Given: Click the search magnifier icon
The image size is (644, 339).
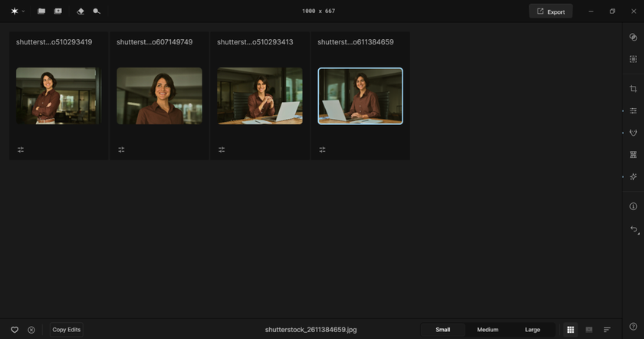Looking at the screenshot, I should [97, 12].
